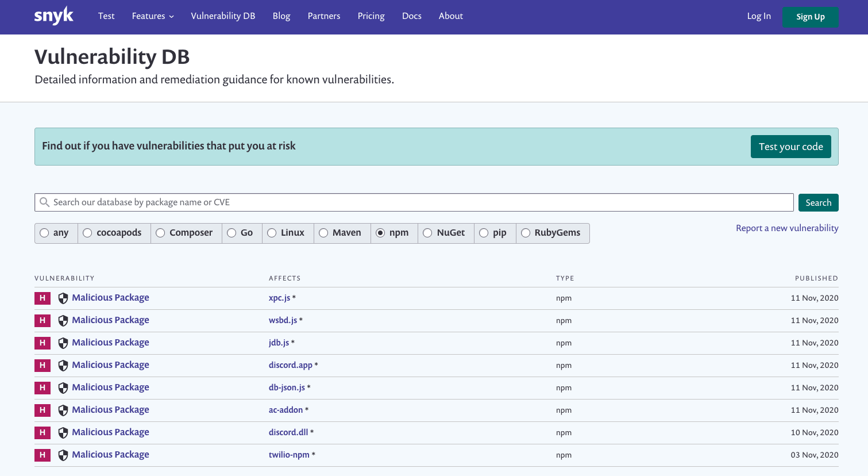The height and width of the screenshot is (476, 868).
Task: Open the db-json.js package link
Action: (x=287, y=387)
